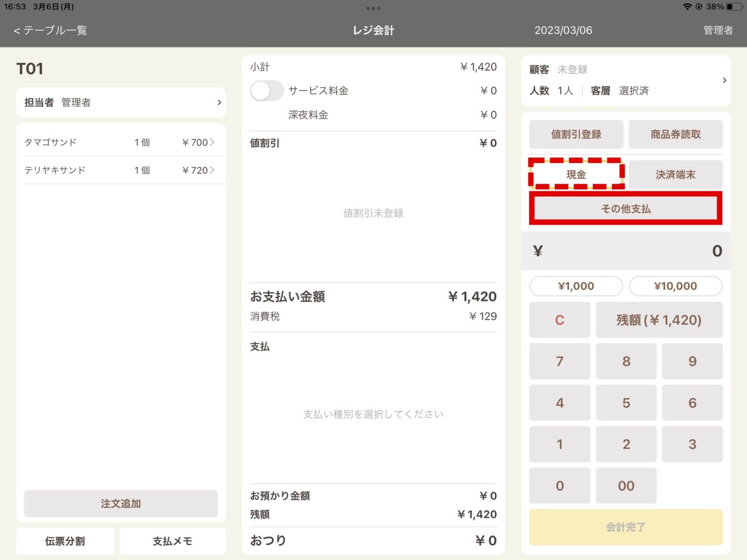The width and height of the screenshot is (747, 560).
Task: Choose その他支払 payment option
Action: click(625, 209)
